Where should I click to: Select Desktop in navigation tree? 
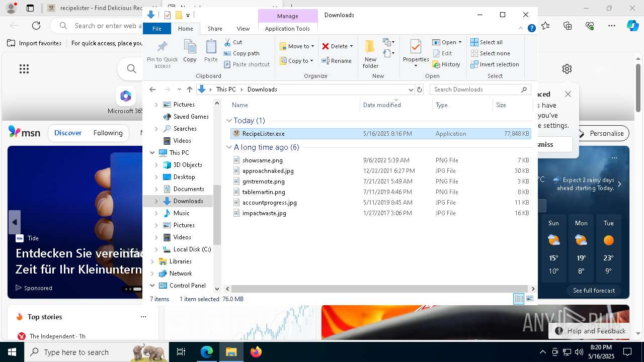click(184, 177)
